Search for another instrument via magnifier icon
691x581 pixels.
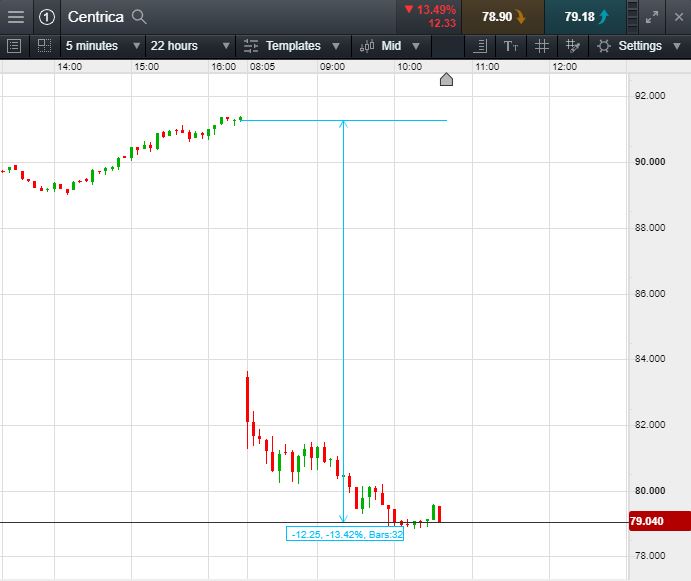tap(139, 17)
